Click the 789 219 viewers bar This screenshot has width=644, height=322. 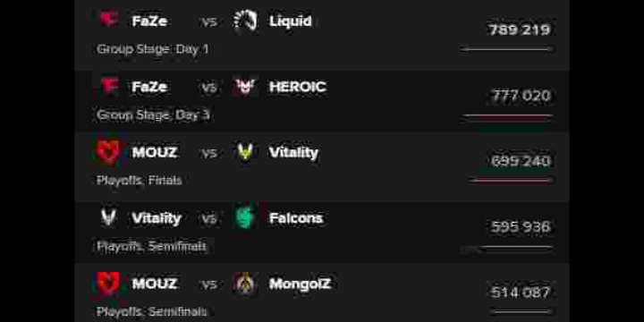tap(506, 49)
